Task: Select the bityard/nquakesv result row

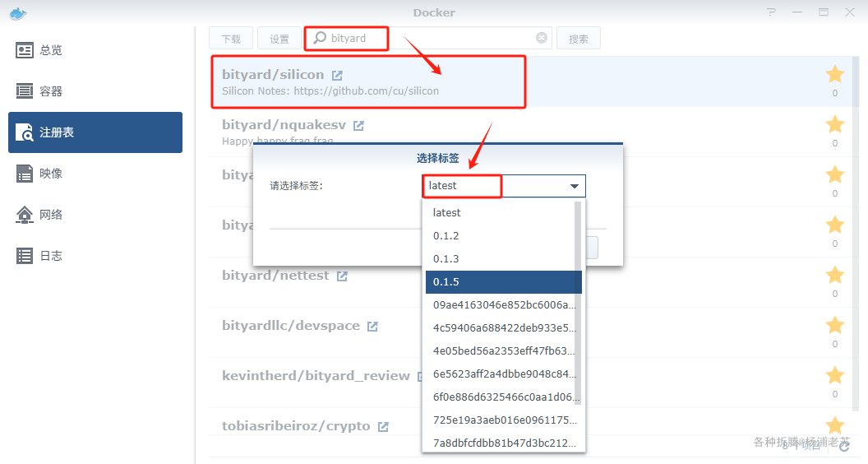Action: point(532,132)
